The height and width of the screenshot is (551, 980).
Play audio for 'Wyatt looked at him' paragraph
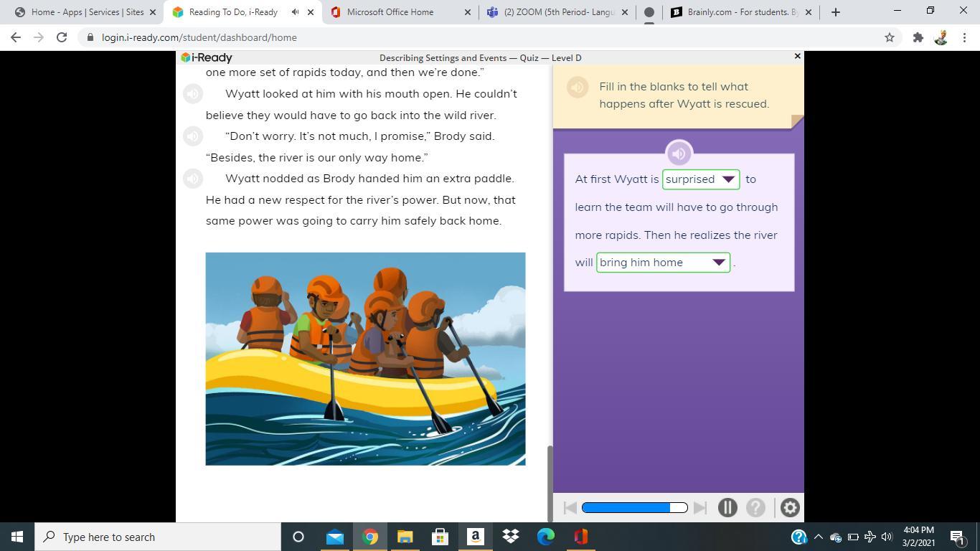click(193, 94)
